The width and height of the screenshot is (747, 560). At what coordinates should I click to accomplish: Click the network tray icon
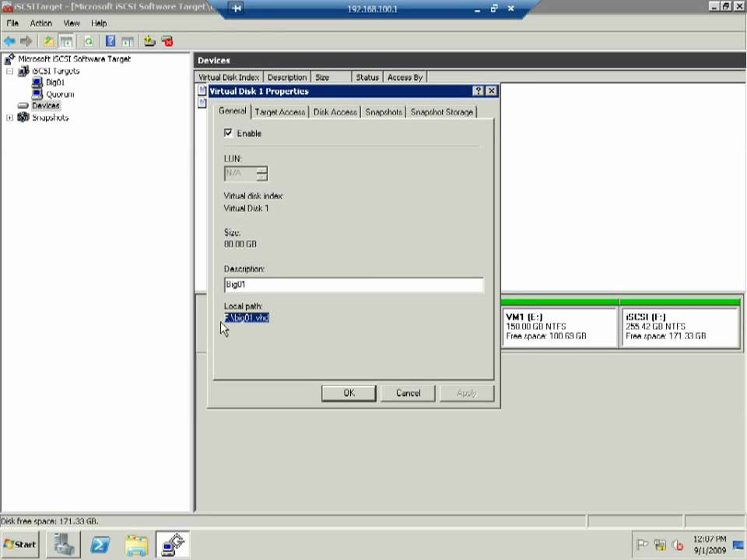660,544
